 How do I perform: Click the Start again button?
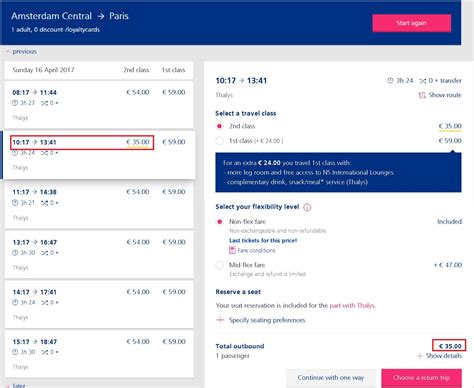(412, 23)
